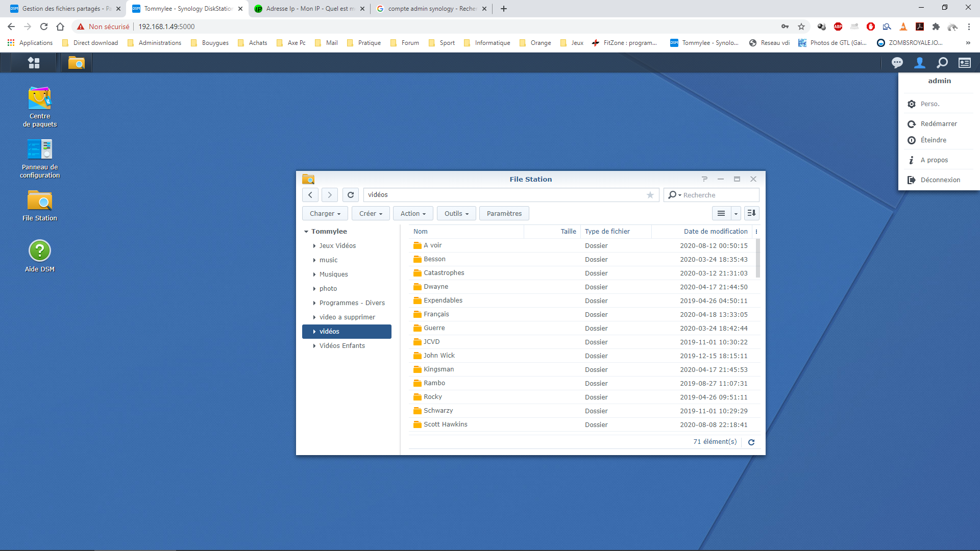Sort by Nom column header

(x=467, y=232)
